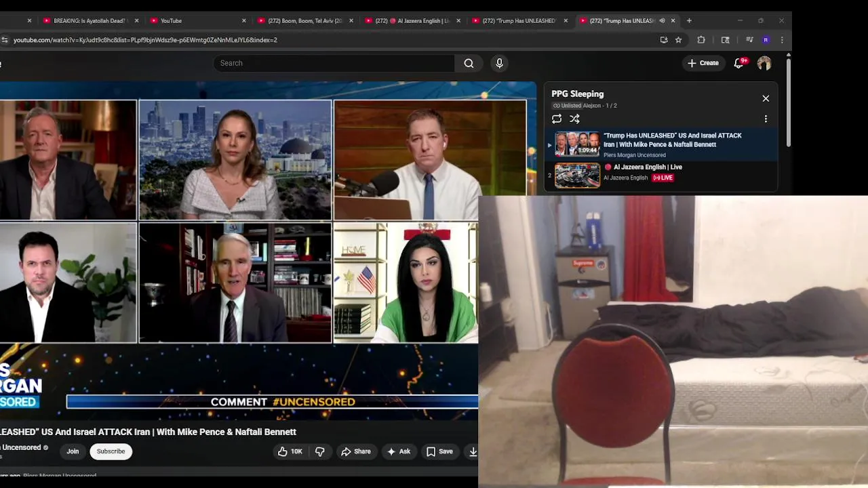
Task: Share the video via Share button
Action: tap(356, 451)
